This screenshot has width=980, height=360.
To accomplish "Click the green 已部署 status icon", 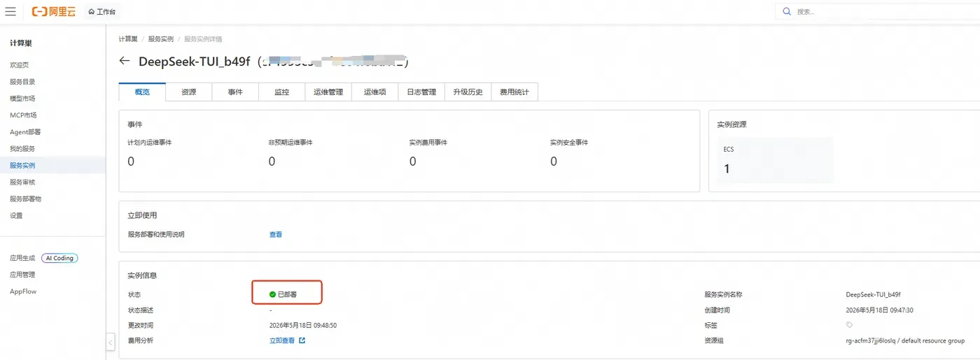I will (x=273, y=295).
